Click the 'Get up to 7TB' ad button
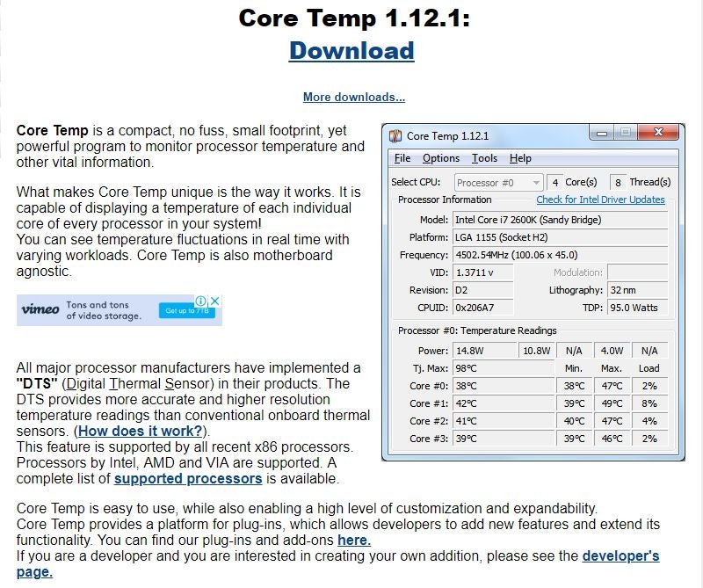 pyautogui.click(x=186, y=310)
